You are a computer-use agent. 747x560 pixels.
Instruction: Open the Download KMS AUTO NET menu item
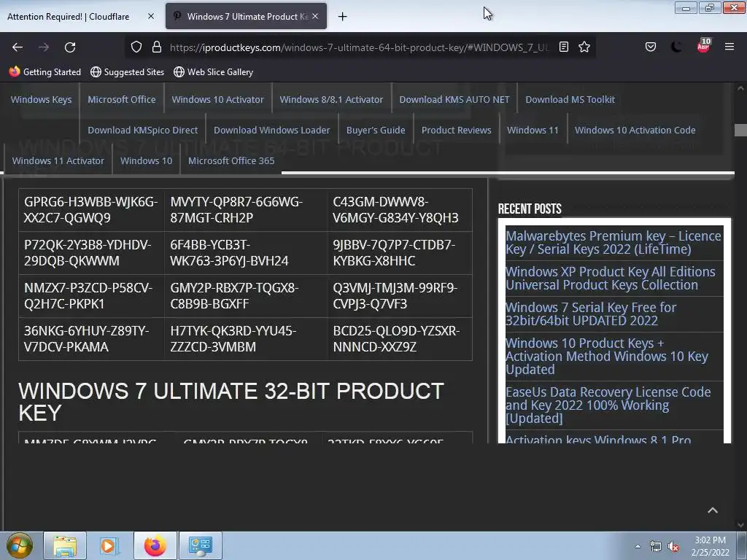point(454,99)
